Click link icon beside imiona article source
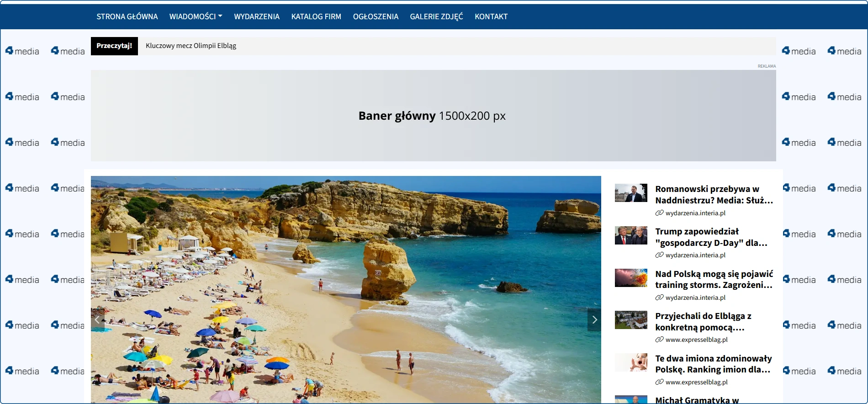The height and width of the screenshot is (404, 868). pyautogui.click(x=659, y=382)
